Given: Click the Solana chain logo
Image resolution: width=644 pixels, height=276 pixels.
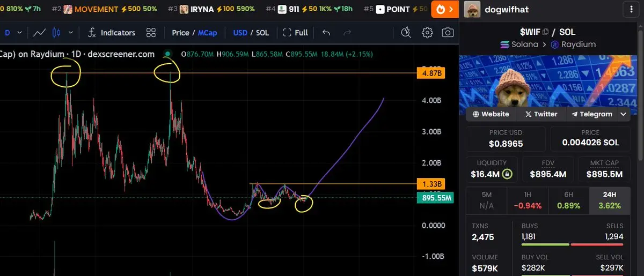Looking at the screenshot, I should pos(504,44).
